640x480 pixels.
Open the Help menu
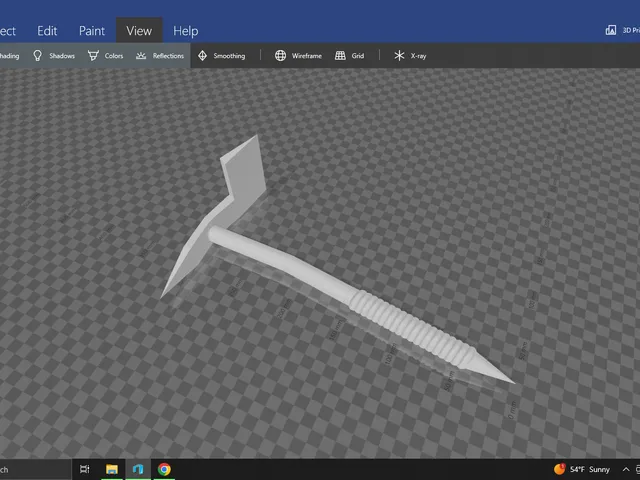[186, 31]
